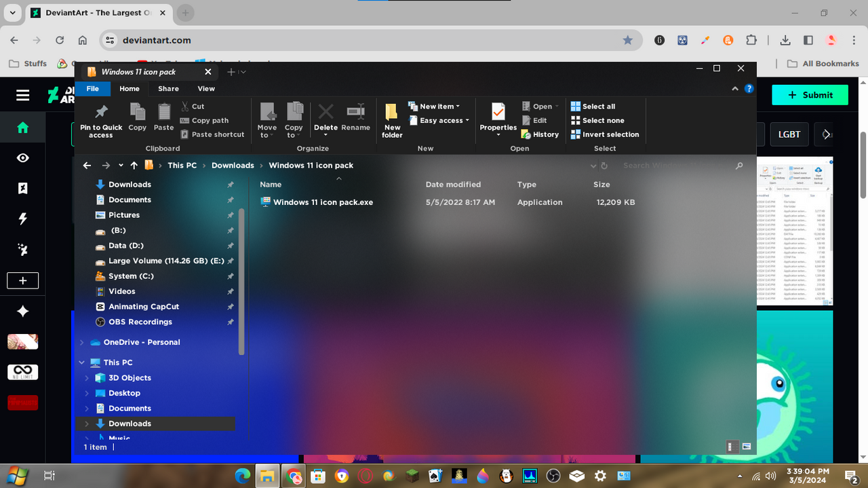Click Rename in the Organize group
The width and height of the screenshot is (868, 488).
(355, 117)
